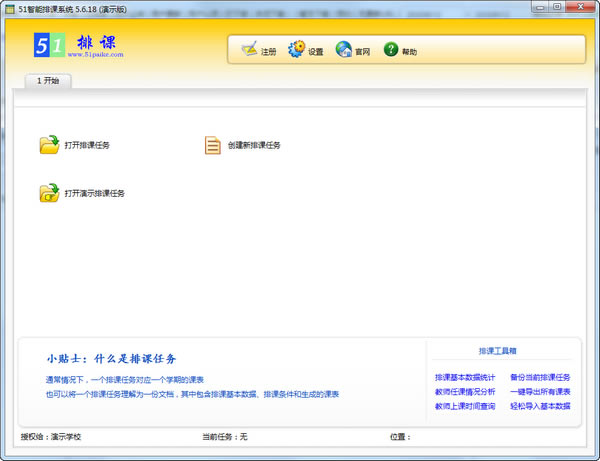
Task: Click the 51 logo icon
Action: (x=47, y=46)
